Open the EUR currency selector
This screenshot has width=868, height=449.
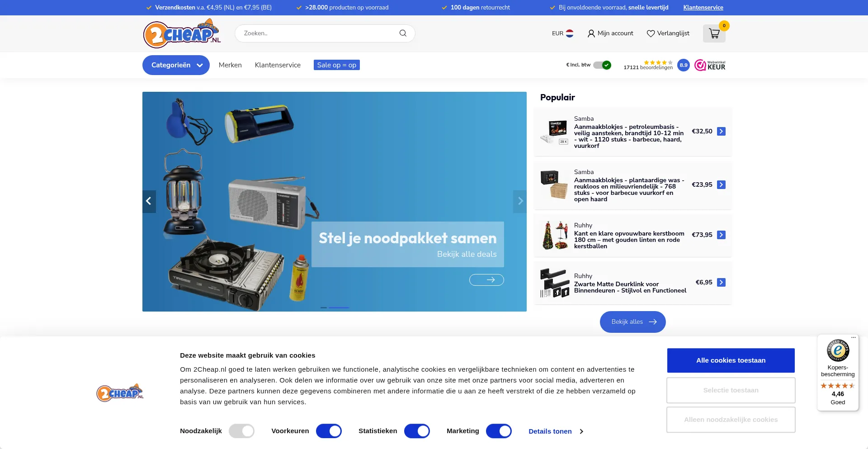coord(562,33)
